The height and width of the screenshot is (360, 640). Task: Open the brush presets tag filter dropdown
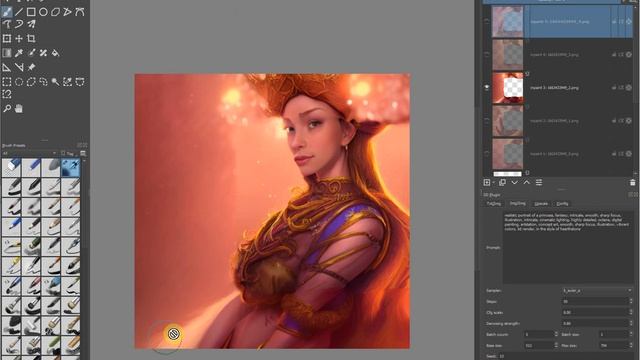pyautogui.click(x=29, y=153)
